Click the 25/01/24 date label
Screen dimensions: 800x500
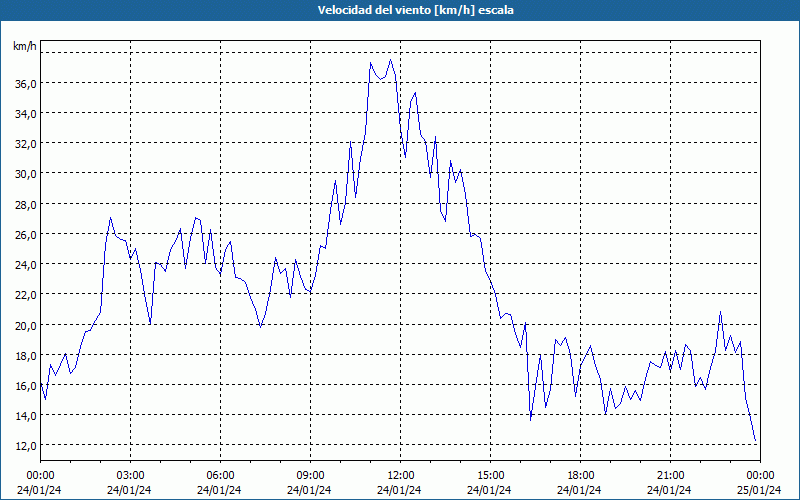click(759, 490)
